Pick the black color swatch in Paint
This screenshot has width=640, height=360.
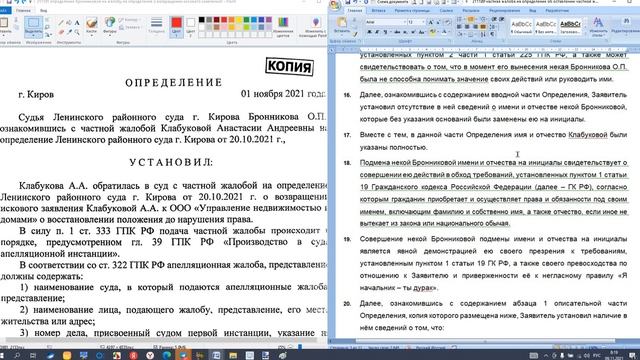tap(201, 20)
